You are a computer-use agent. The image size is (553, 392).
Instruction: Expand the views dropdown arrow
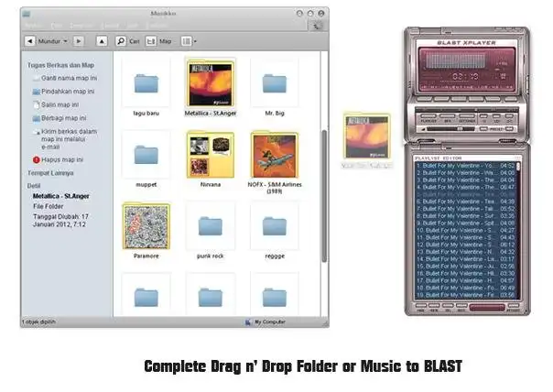pos(195,41)
